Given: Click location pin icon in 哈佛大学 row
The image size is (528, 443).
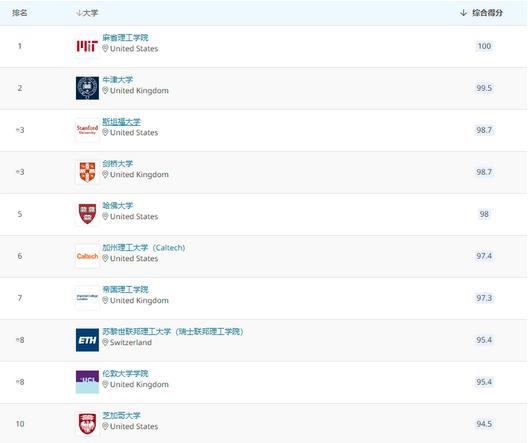Looking at the screenshot, I should (x=105, y=216).
